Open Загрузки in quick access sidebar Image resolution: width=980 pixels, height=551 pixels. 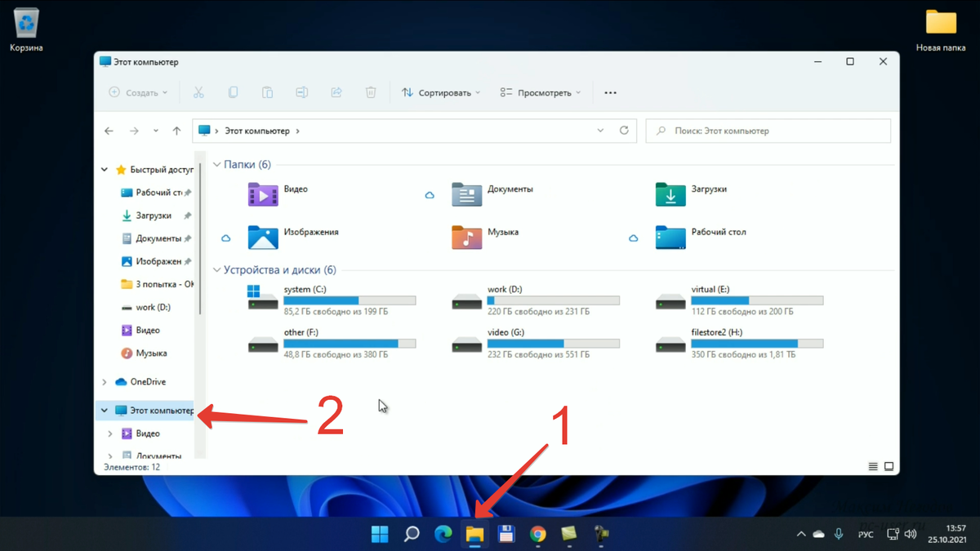[x=155, y=216]
